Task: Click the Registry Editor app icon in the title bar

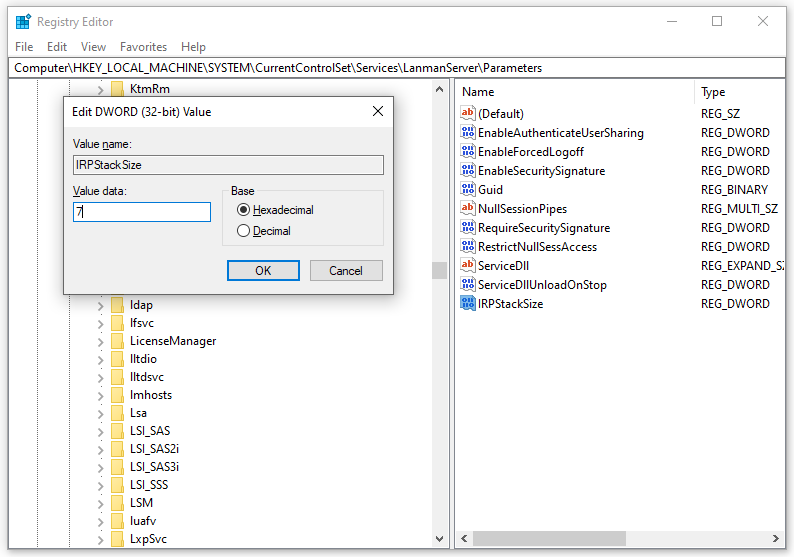Action: tap(23, 22)
